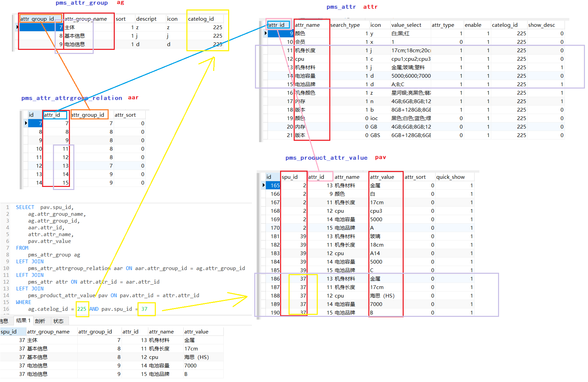Click pav.attr_value line in SQL editor
588x382 pixels.
(x=50, y=241)
